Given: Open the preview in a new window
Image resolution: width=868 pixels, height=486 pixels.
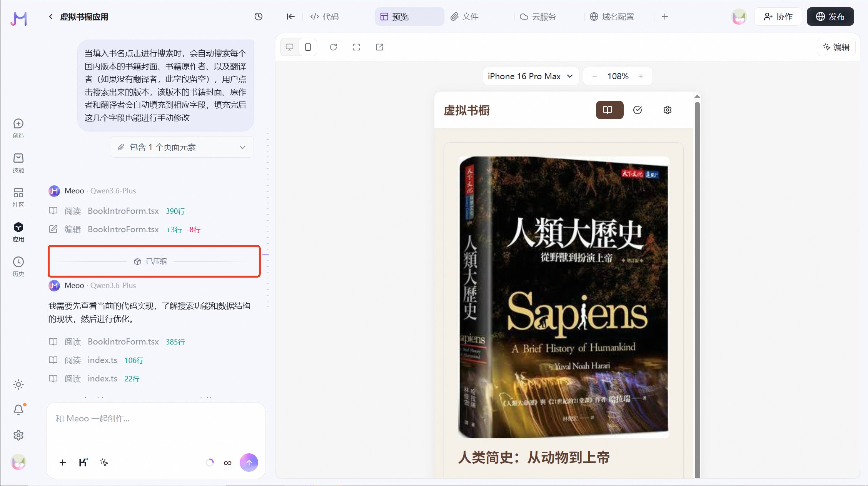Looking at the screenshot, I should (x=380, y=47).
